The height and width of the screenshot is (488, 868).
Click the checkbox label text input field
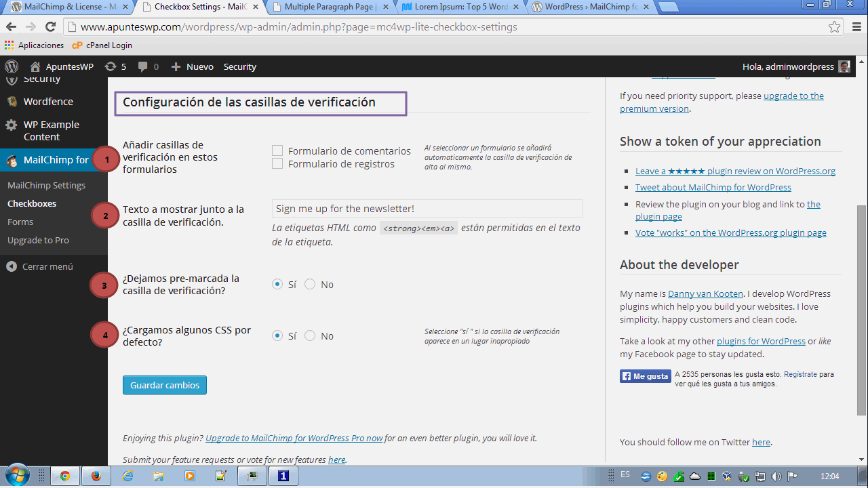pos(427,208)
